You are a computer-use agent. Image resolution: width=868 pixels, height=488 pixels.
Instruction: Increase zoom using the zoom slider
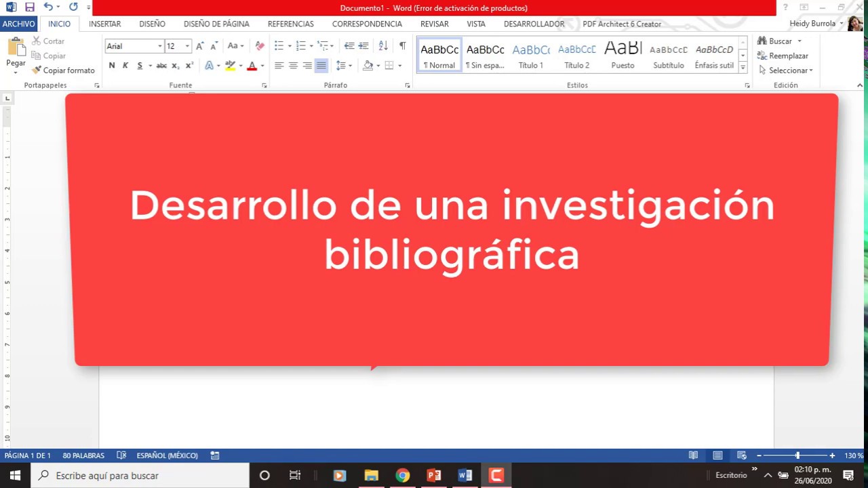pyautogui.click(x=832, y=455)
